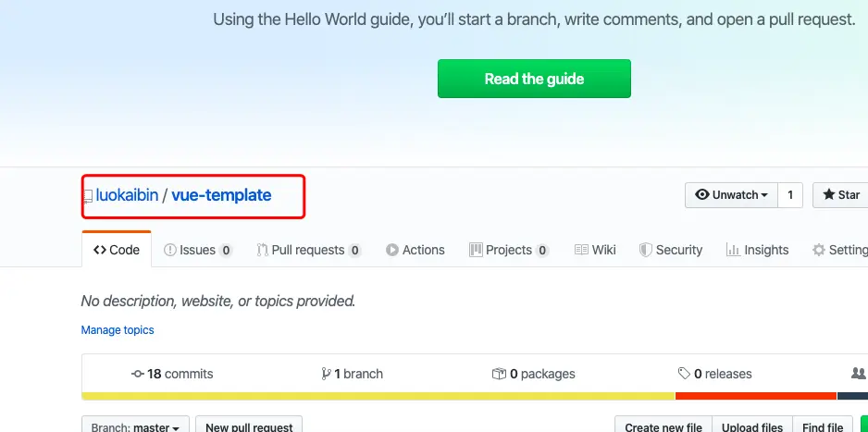Click the Projects count badge 0
The height and width of the screenshot is (432, 868).
pyautogui.click(x=542, y=251)
